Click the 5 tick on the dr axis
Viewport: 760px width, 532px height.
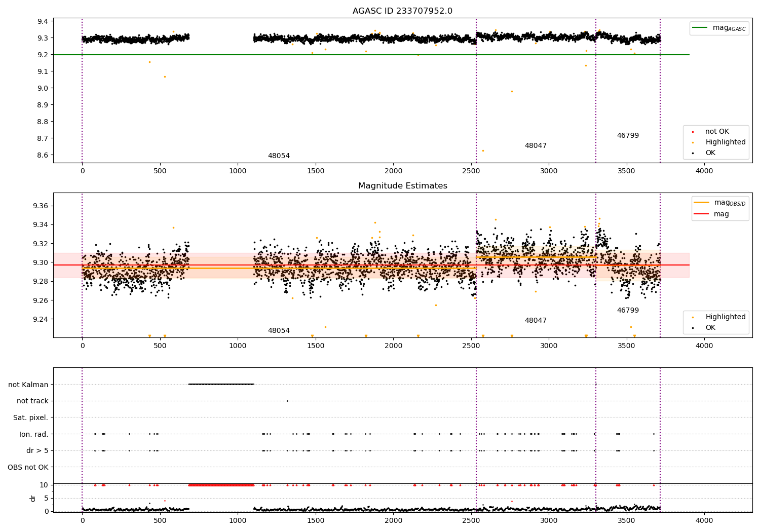pos(47,498)
